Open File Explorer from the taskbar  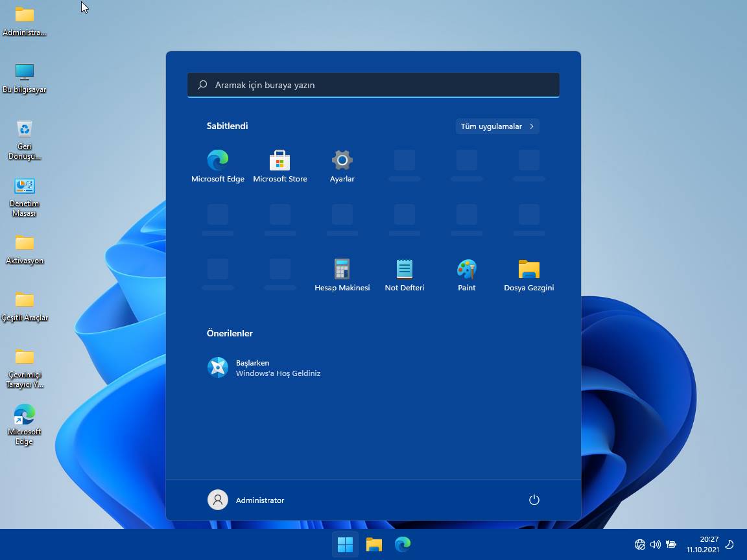click(374, 544)
